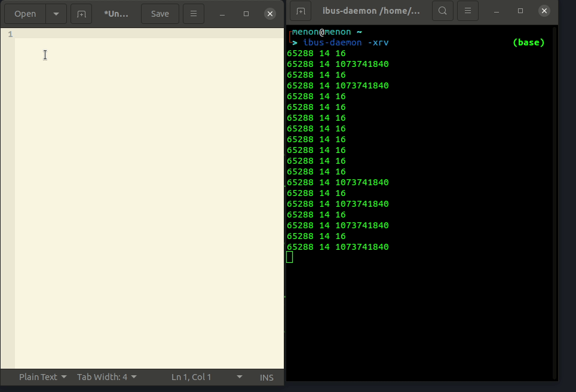Click the terminal vertical scrollbar
This screenshot has height=392, width=576.
point(554,203)
